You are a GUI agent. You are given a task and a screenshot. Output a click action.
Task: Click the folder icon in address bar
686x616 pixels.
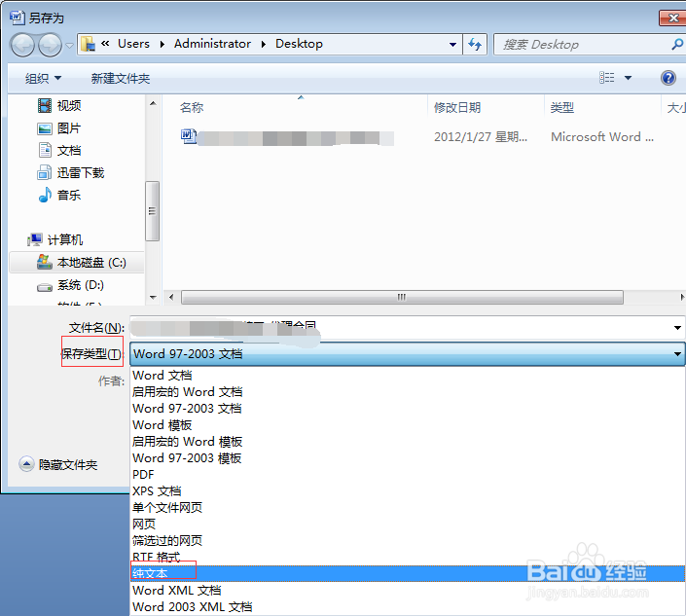click(x=89, y=44)
